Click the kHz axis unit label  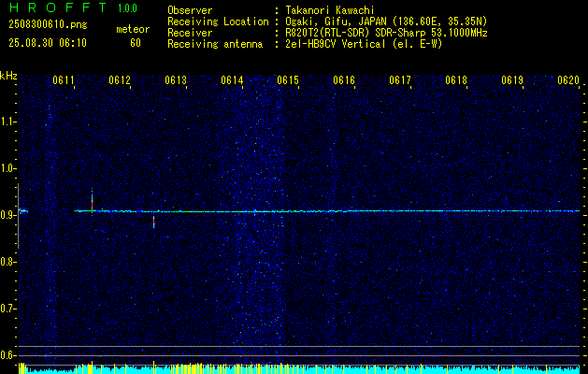click(8, 76)
